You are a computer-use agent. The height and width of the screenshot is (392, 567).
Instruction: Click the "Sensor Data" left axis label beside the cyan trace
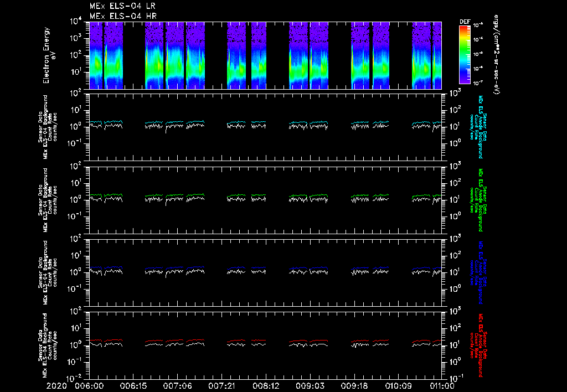pos(40,127)
